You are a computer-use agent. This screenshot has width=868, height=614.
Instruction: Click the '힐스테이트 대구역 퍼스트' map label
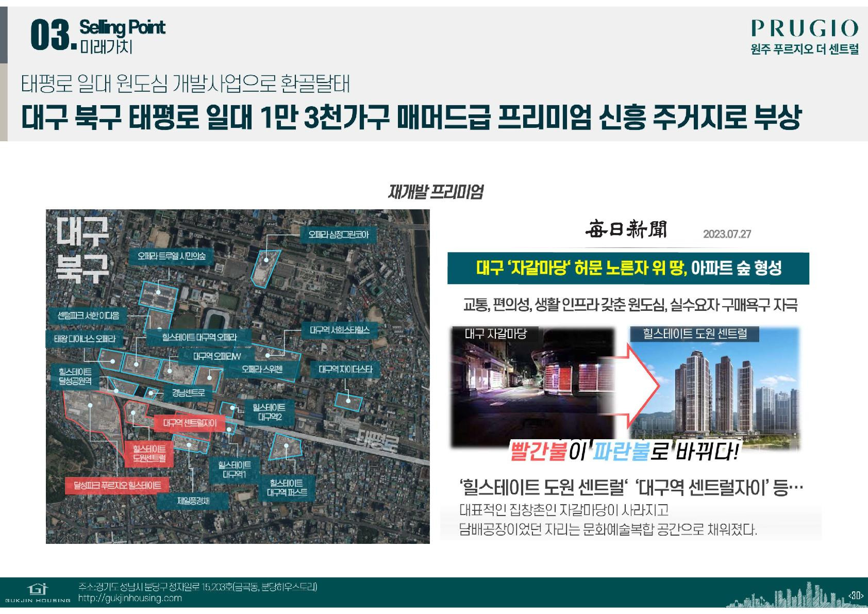pyautogui.click(x=287, y=488)
